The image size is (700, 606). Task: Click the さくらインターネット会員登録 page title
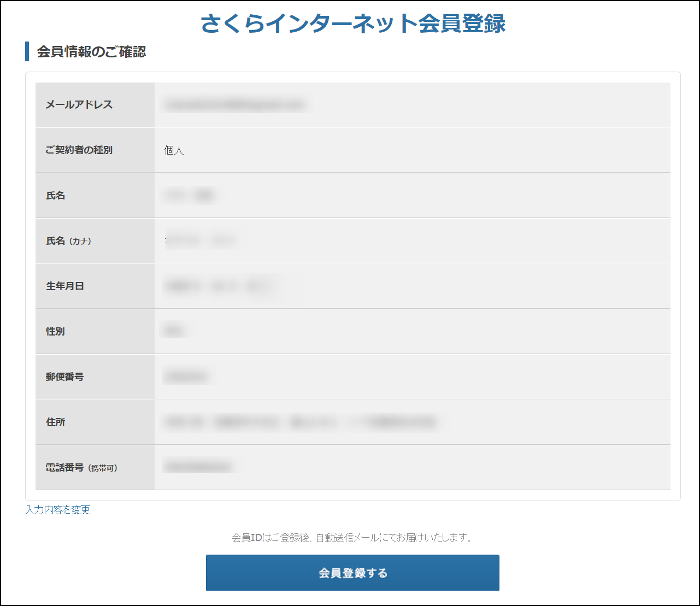(352, 23)
